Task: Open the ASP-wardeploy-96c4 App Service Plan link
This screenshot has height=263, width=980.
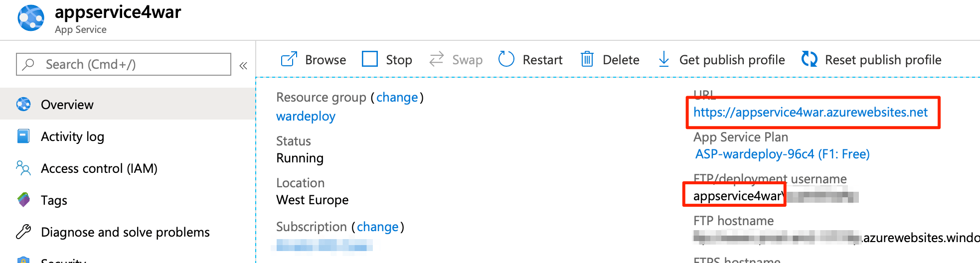Action: pos(782,154)
